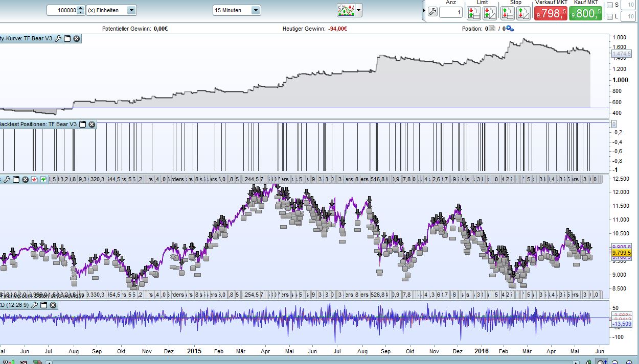Click the second Limit order icon

point(489,13)
